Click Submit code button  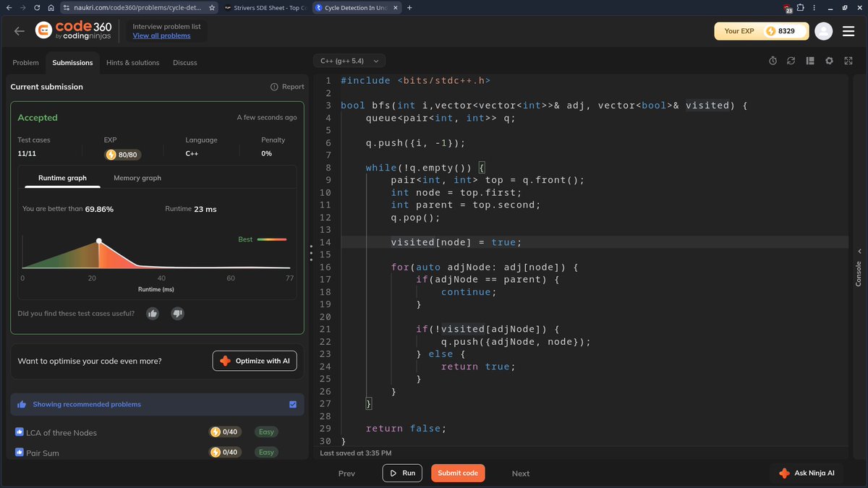pyautogui.click(x=458, y=473)
